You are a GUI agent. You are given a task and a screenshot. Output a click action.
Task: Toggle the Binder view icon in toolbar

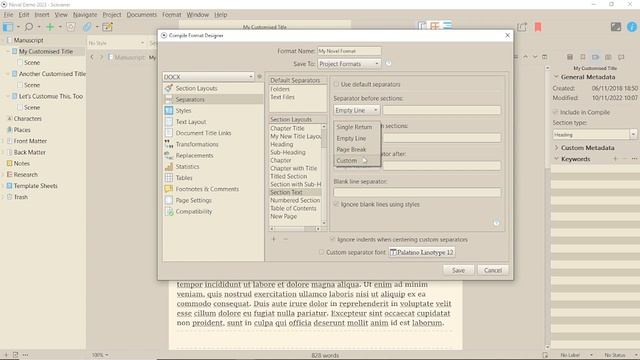pyautogui.click(x=8, y=27)
